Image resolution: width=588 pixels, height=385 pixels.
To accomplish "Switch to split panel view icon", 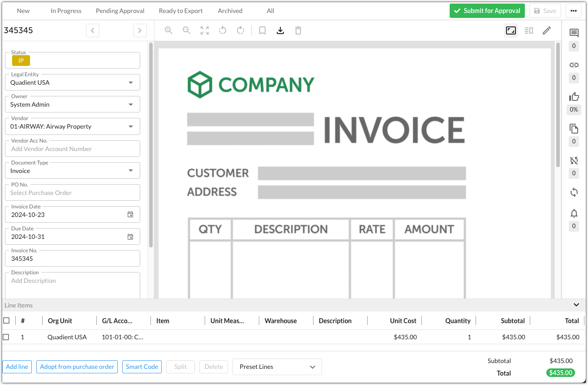I will tap(529, 30).
